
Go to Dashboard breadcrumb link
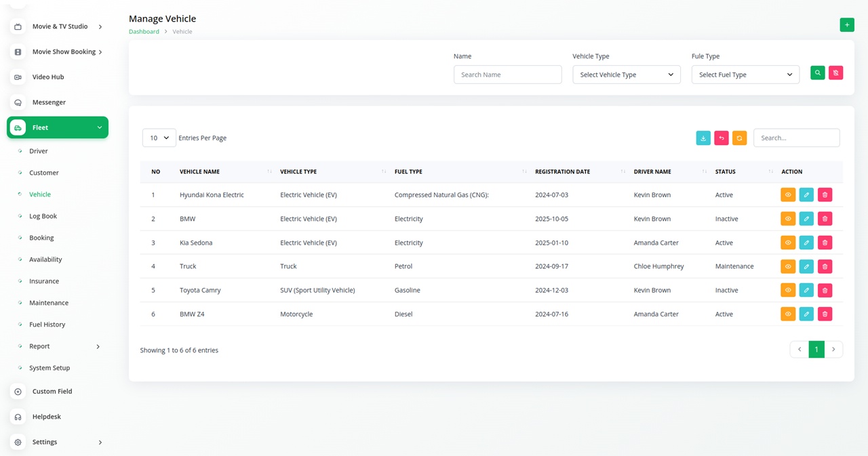click(x=144, y=32)
